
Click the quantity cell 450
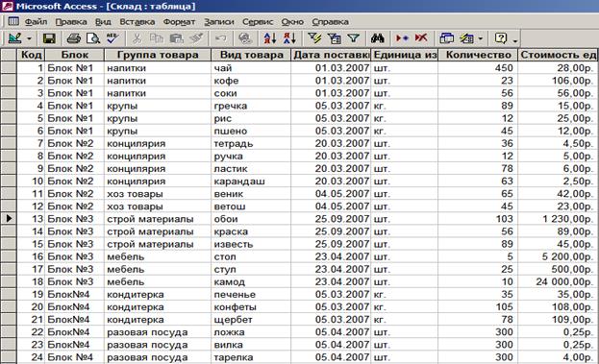coord(478,68)
